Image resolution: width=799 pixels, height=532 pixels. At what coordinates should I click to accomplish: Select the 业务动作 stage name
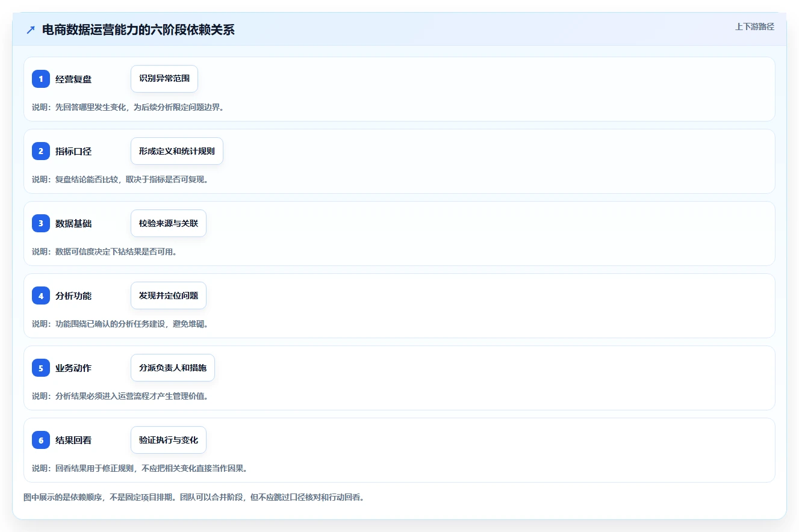[x=73, y=368]
